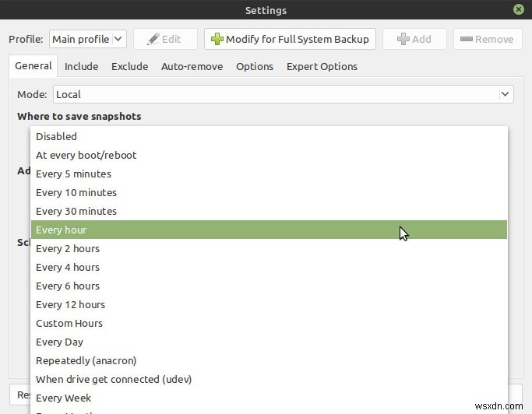The height and width of the screenshot is (414, 532).
Task: Click the Local mode field
Action: pos(284,94)
